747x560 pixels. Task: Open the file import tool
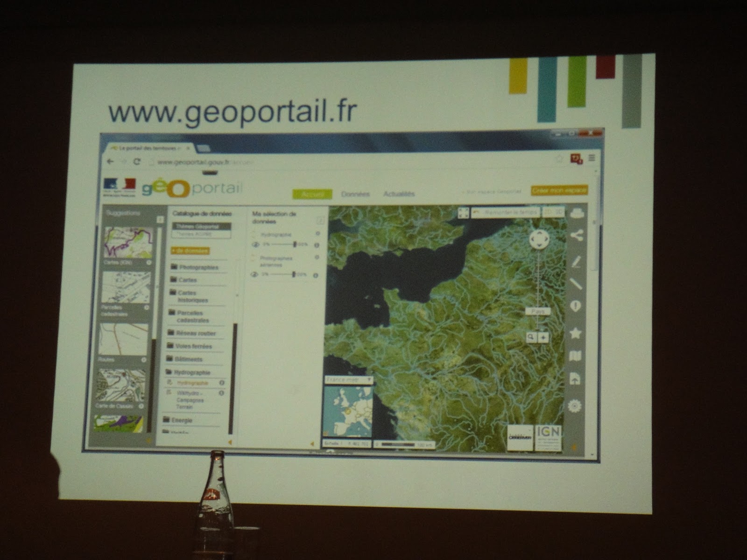[575, 379]
